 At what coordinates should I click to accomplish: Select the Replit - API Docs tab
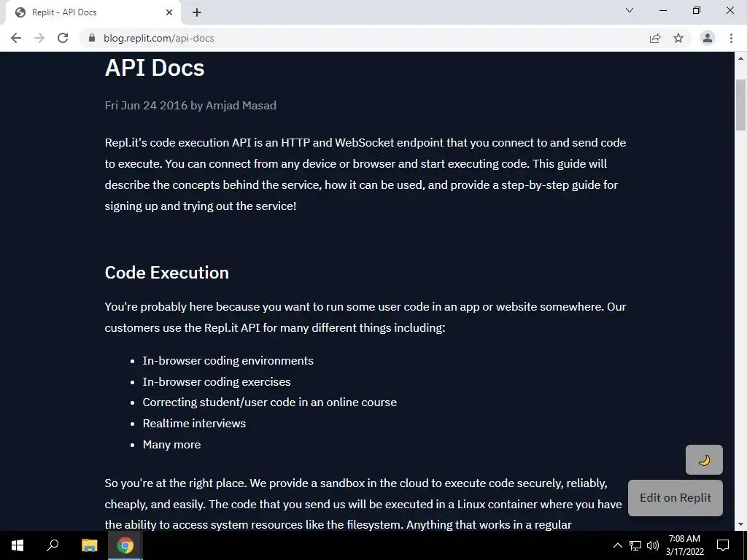(93, 12)
